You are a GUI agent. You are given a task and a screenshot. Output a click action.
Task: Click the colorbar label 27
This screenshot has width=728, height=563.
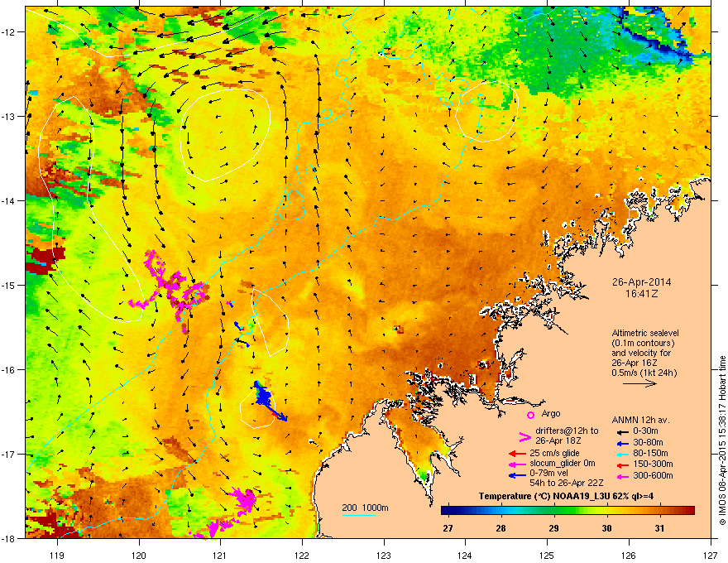tap(448, 528)
